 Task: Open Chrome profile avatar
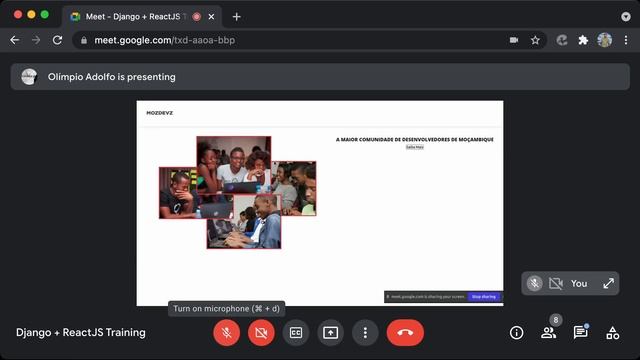(604, 40)
